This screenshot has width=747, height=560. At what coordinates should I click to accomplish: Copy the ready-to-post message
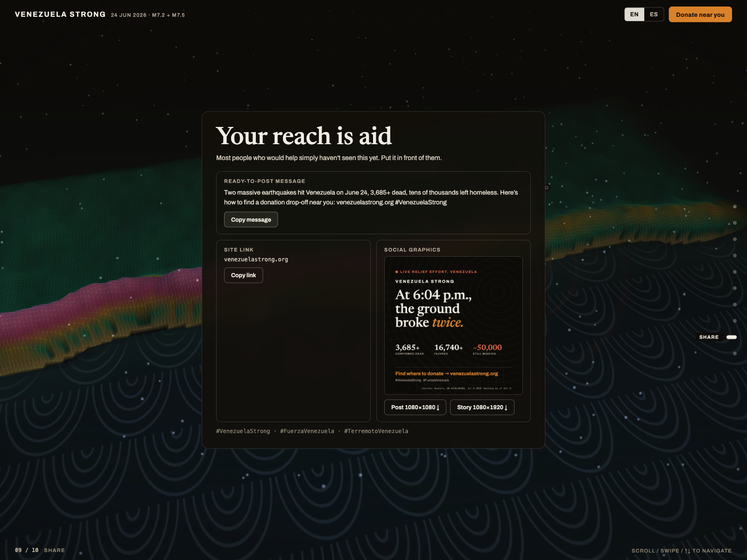[x=251, y=220]
